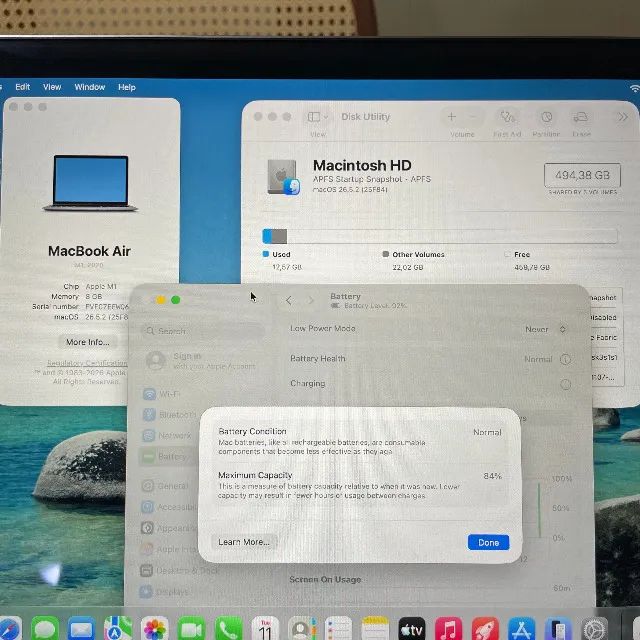Launch FaceTime from the Dock

pyautogui.click(x=191, y=629)
